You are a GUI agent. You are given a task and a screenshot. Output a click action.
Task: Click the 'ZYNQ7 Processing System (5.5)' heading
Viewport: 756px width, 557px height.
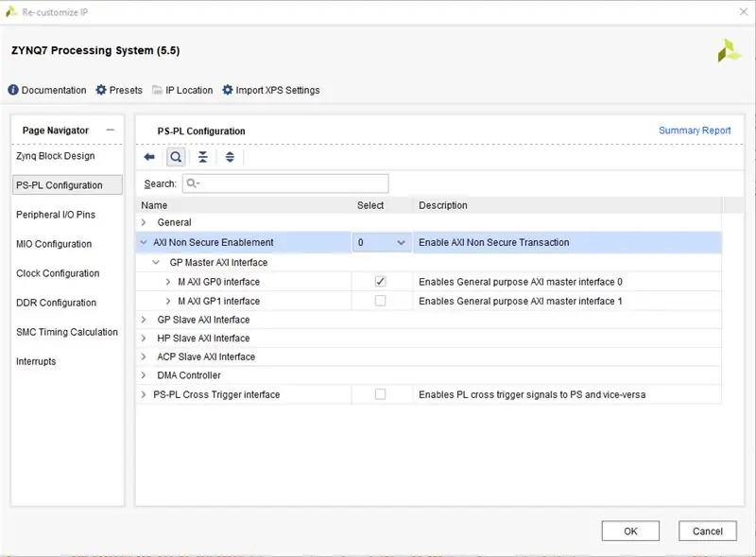pyautogui.click(x=95, y=50)
